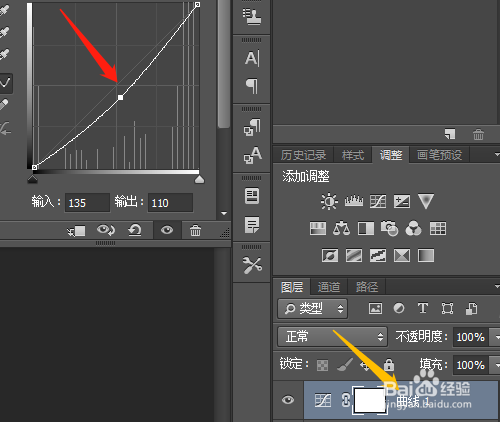This screenshot has width=500, height=422.
Task: Click the properties panel vertical scrollbar
Action: pyautogui.click(x=224, y=63)
